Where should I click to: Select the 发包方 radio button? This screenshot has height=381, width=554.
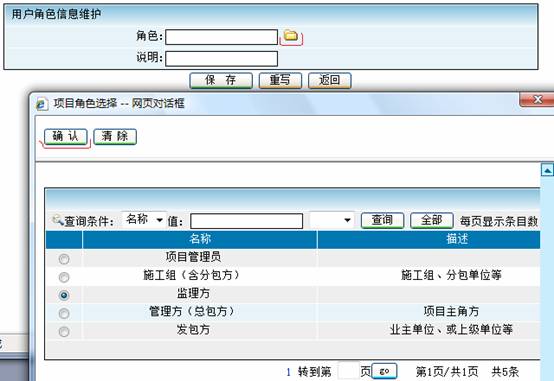(64, 332)
